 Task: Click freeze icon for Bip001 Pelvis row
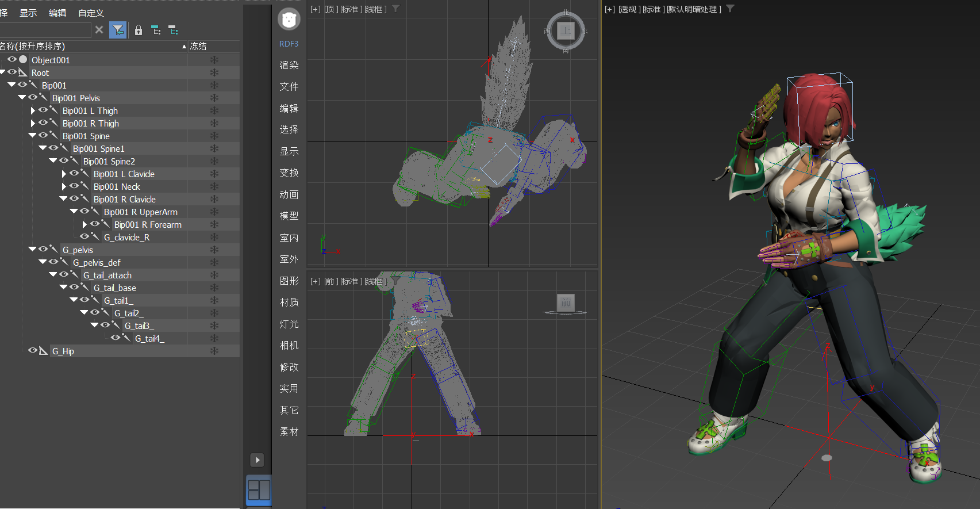[x=214, y=98]
